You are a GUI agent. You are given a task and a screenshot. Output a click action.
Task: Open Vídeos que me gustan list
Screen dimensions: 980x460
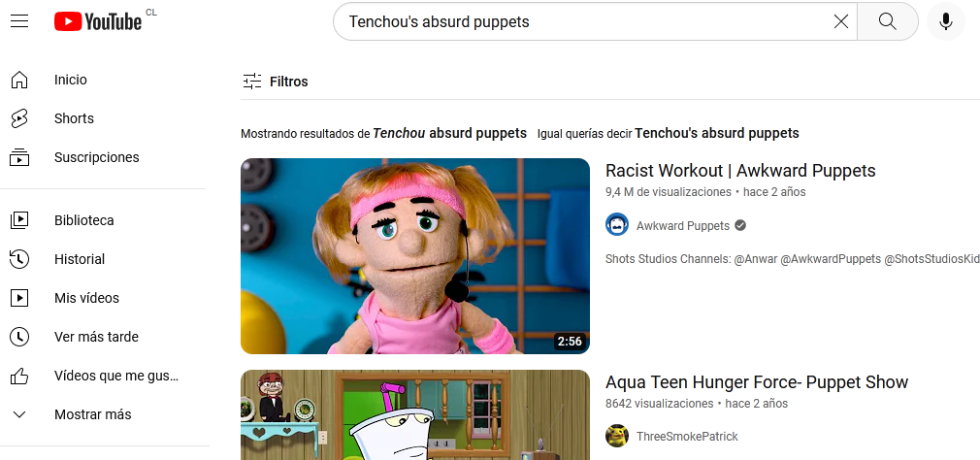tap(116, 376)
